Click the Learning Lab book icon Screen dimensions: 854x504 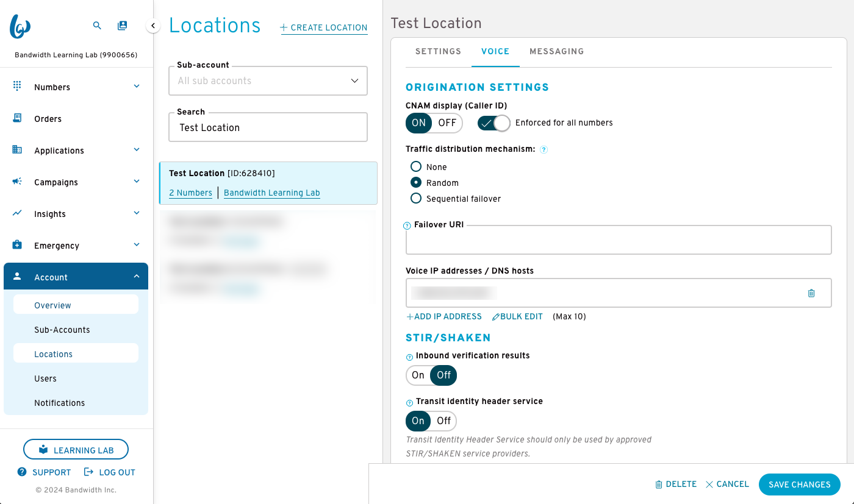(x=43, y=450)
